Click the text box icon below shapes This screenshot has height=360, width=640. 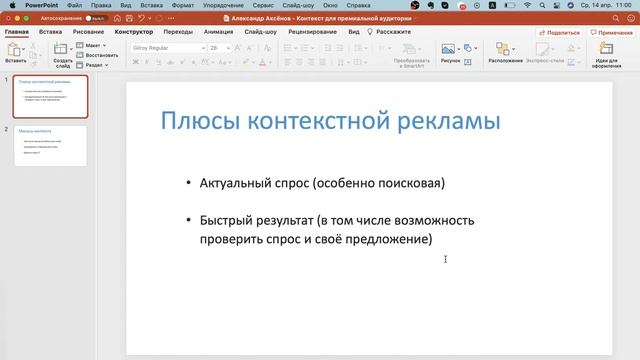click(x=468, y=62)
